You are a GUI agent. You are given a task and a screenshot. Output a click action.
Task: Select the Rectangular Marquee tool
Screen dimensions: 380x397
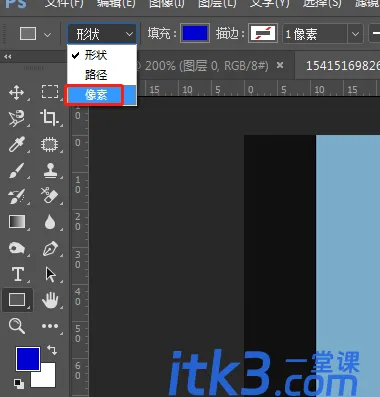[50, 92]
